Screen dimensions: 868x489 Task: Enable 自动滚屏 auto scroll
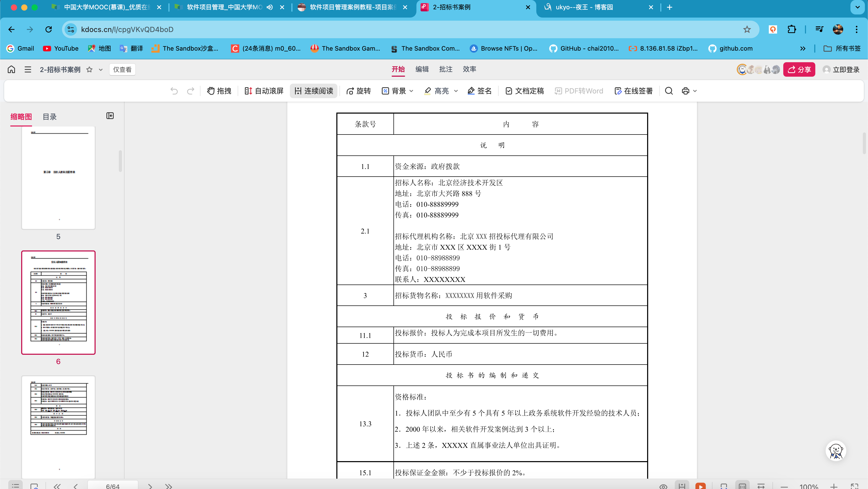click(x=264, y=91)
